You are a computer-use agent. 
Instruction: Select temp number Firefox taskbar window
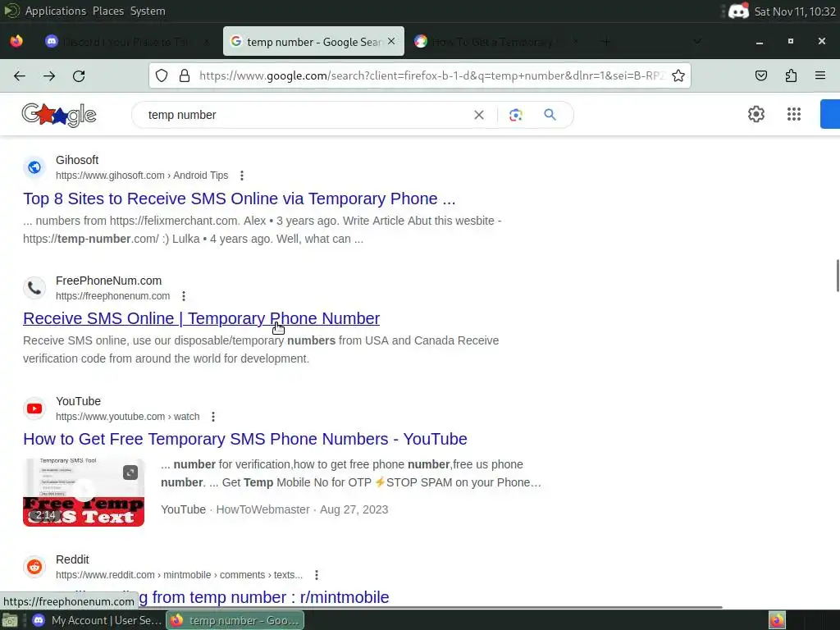point(235,620)
